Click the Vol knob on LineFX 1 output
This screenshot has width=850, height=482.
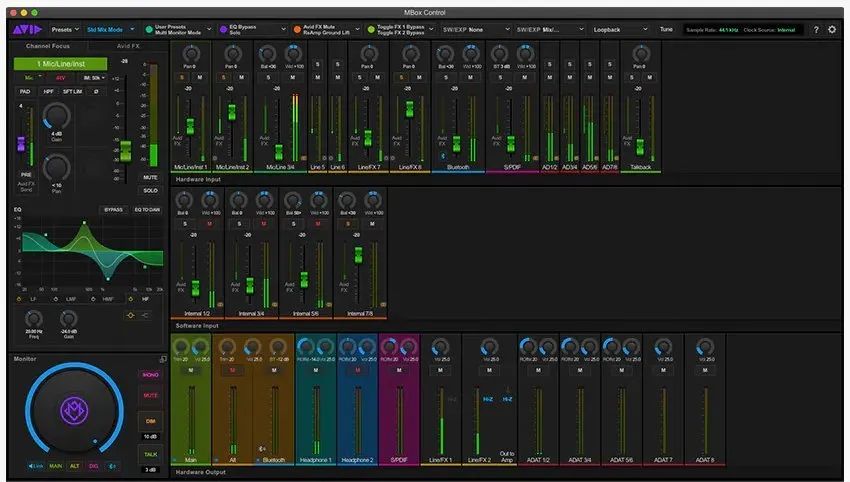point(440,347)
